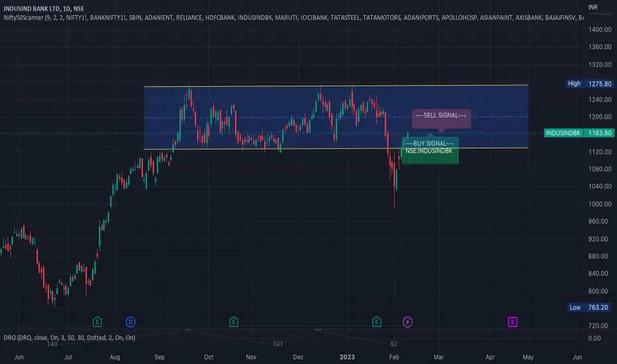Image resolution: width=617 pixels, height=364 pixels.
Task: Click the Nov time axis label
Action: [251, 357]
